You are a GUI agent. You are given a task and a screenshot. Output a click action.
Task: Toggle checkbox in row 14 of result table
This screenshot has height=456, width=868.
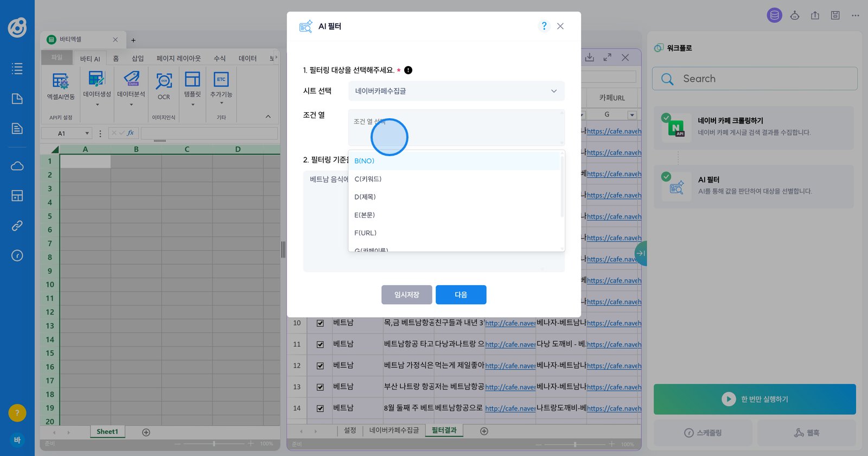(320, 408)
